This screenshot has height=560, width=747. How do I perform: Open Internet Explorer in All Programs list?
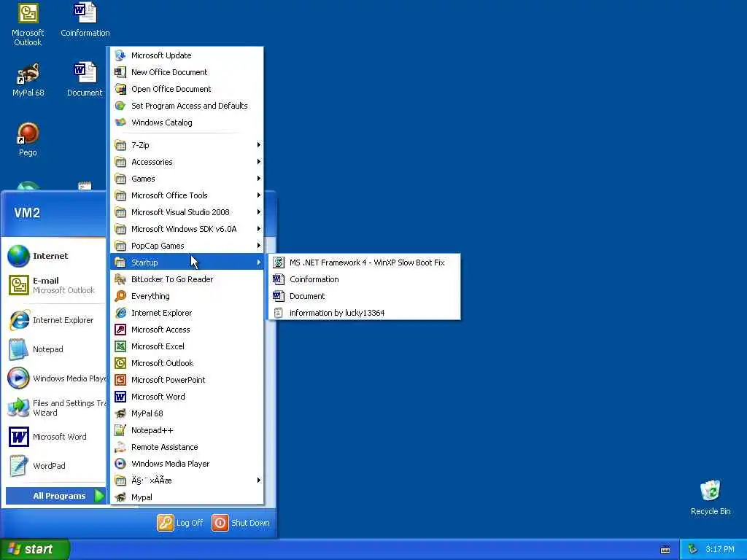[x=187, y=313]
